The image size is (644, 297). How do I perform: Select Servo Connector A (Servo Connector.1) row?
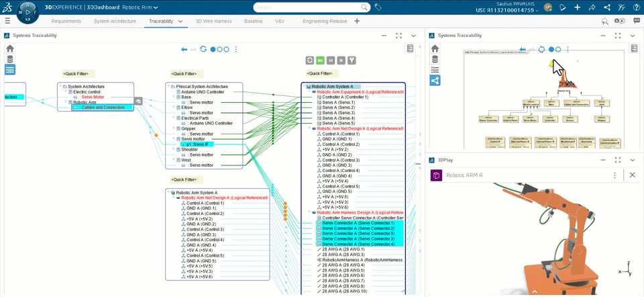tap(360, 223)
